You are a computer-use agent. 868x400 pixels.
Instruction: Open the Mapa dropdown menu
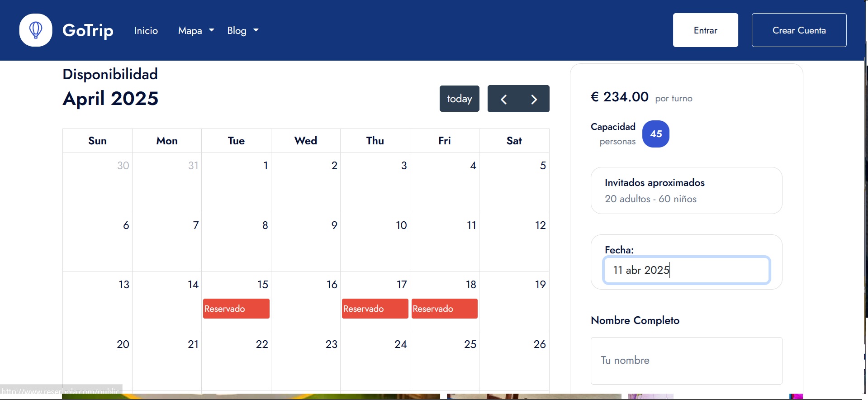point(196,30)
